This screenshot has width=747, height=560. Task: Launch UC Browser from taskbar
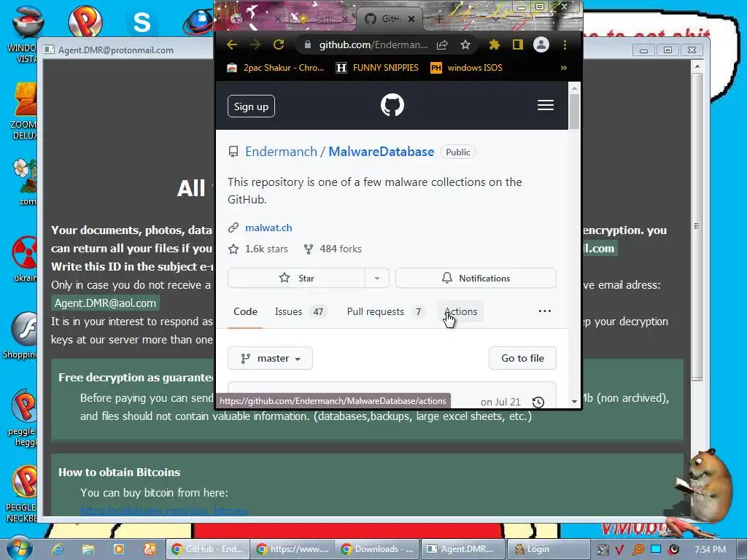[x=149, y=549]
